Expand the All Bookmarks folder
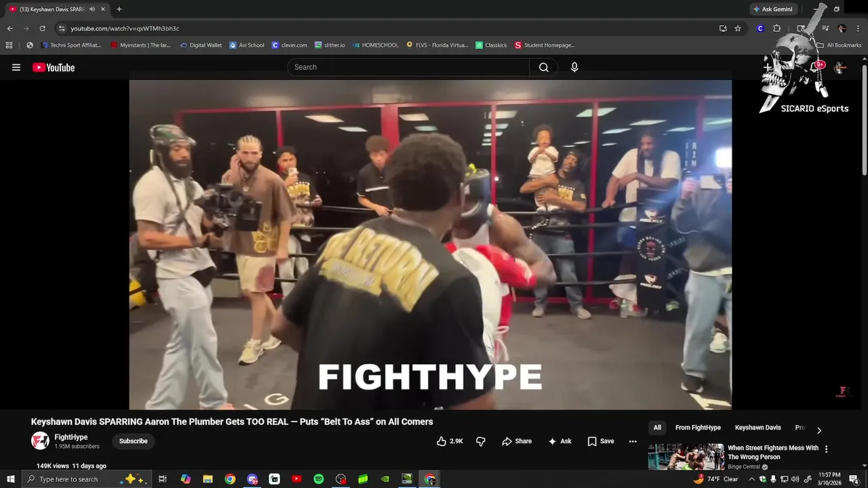This screenshot has height=488, width=868. click(x=838, y=45)
